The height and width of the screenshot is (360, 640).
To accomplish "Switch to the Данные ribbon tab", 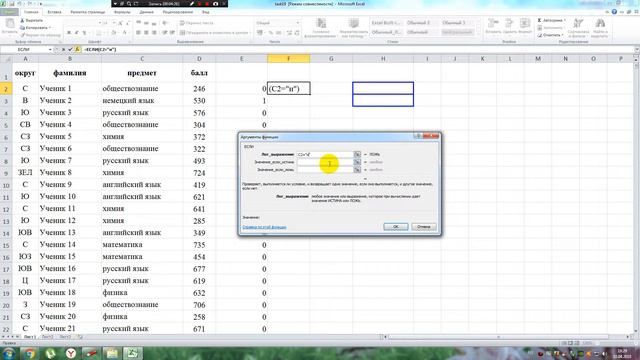I will (x=146, y=12).
